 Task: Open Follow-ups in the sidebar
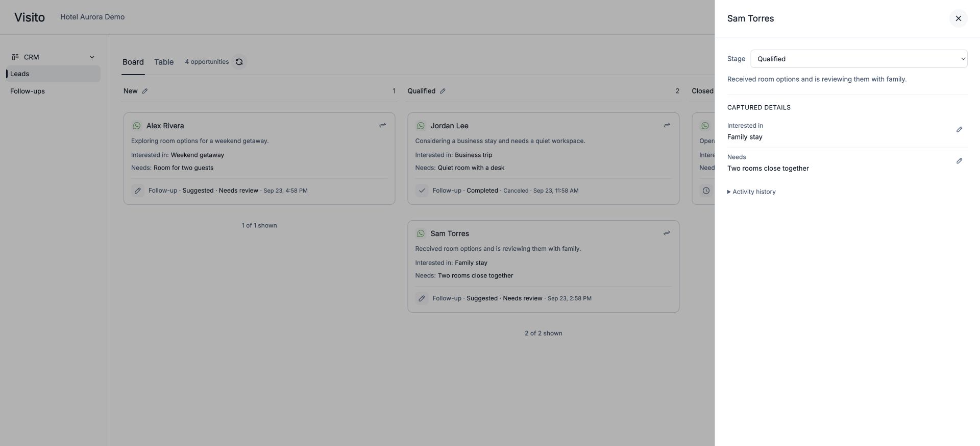(28, 91)
